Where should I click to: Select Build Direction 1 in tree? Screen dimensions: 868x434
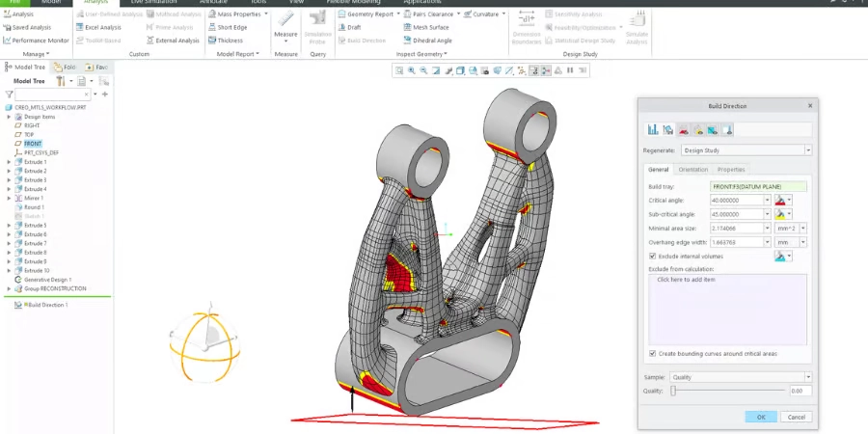coord(42,305)
